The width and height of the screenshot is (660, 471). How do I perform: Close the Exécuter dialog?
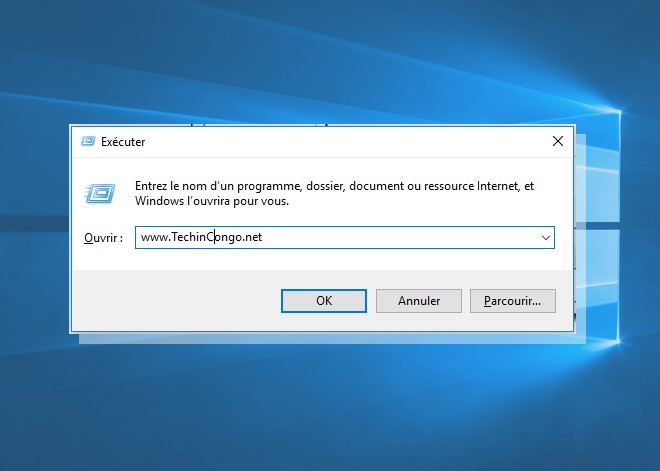pyautogui.click(x=558, y=141)
